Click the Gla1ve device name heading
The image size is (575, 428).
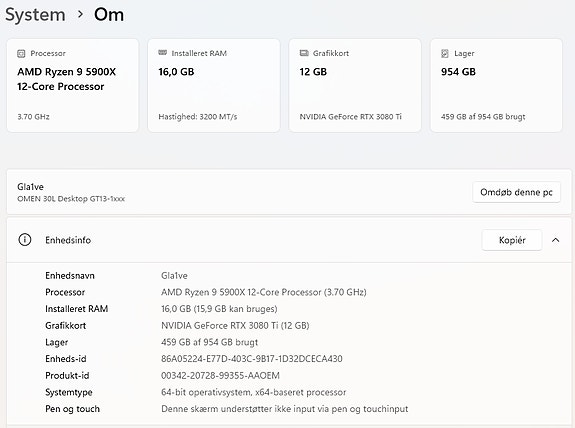[x=30, y=187]
